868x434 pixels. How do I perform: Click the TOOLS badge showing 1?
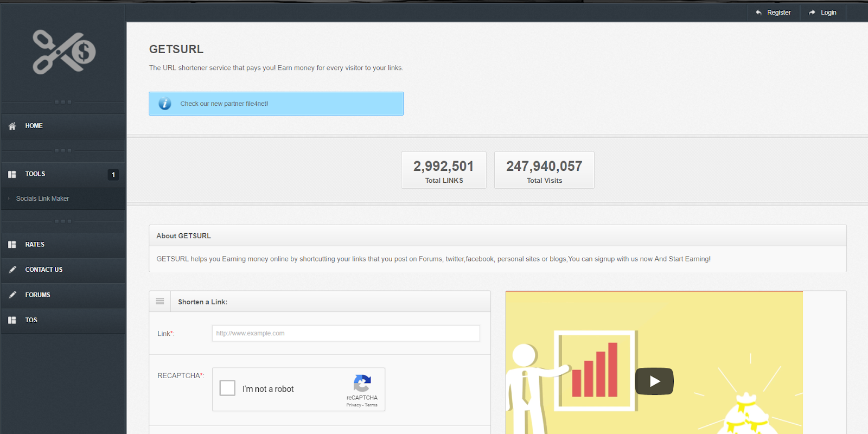pos(113,175)
